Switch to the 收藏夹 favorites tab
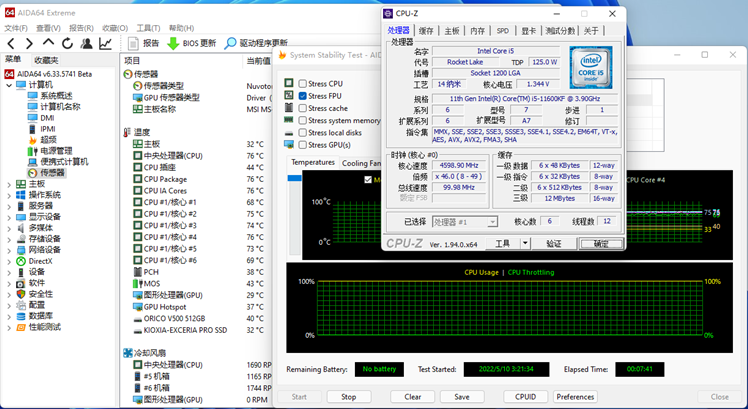This screenshot has height=409, width=748. [x=46, y=60]
